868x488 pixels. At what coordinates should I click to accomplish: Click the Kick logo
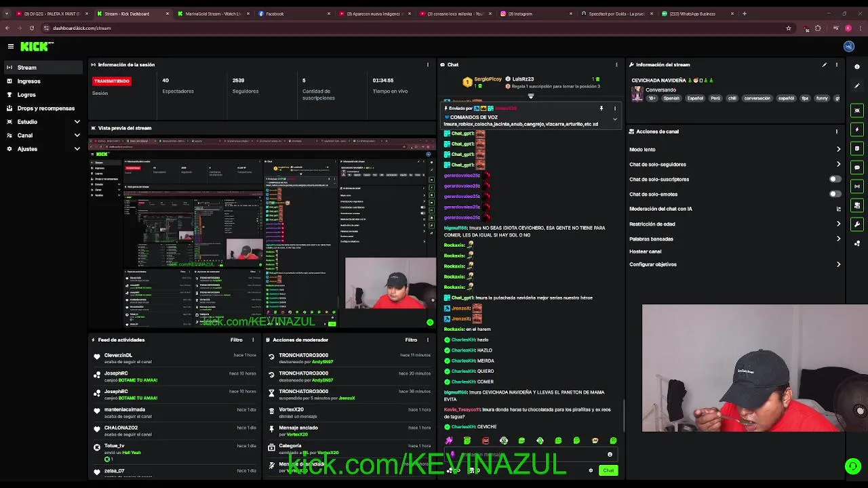pyautogui.click(x=37, y=46)
